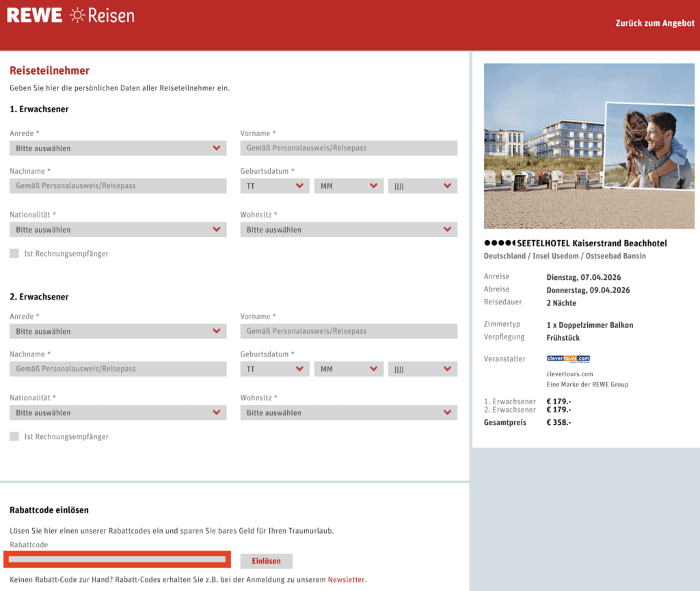This screenshot has width=700, height=591.
Task: Click the REWE Reisen logo
Action: [x=70, y=16]
